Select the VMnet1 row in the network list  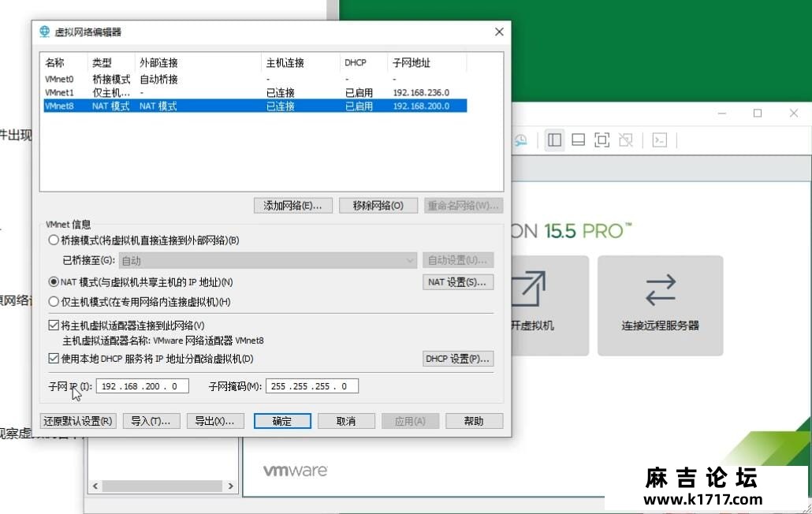[x=255, y=93]
